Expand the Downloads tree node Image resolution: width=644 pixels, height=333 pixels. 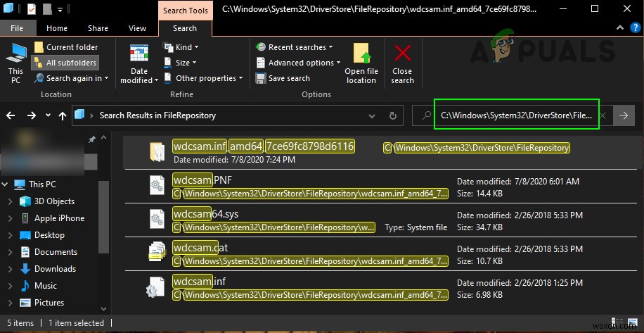[10, 269]
